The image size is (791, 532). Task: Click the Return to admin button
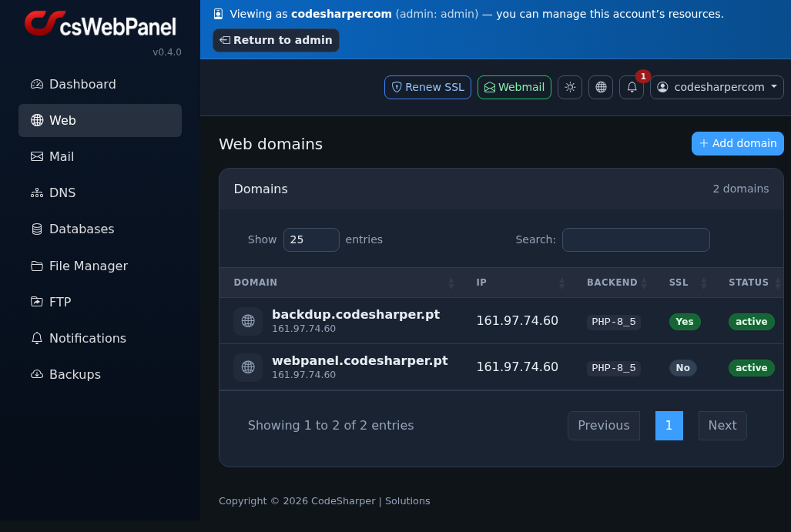[x=276, y=40]
